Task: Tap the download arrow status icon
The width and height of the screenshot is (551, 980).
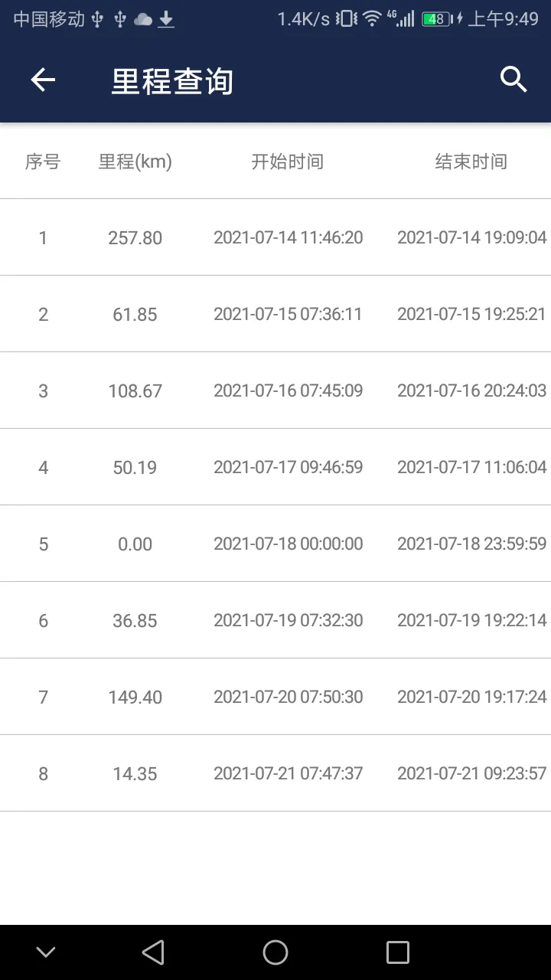Action: [166, 19]
